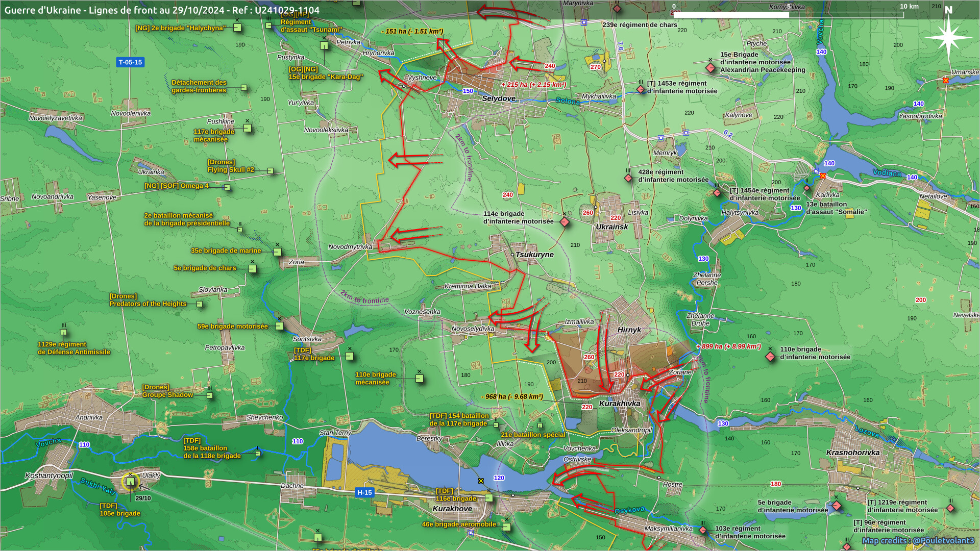
Task: Click the 5e brigade d'infanterie motorisée diamond
Action: (837, 506)
